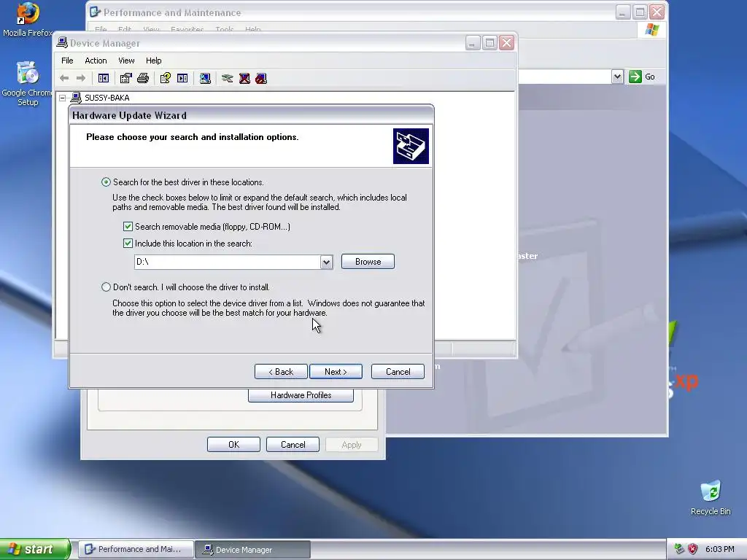Close the Device Manager window
The image size is (747, 560).
[507, 43]
